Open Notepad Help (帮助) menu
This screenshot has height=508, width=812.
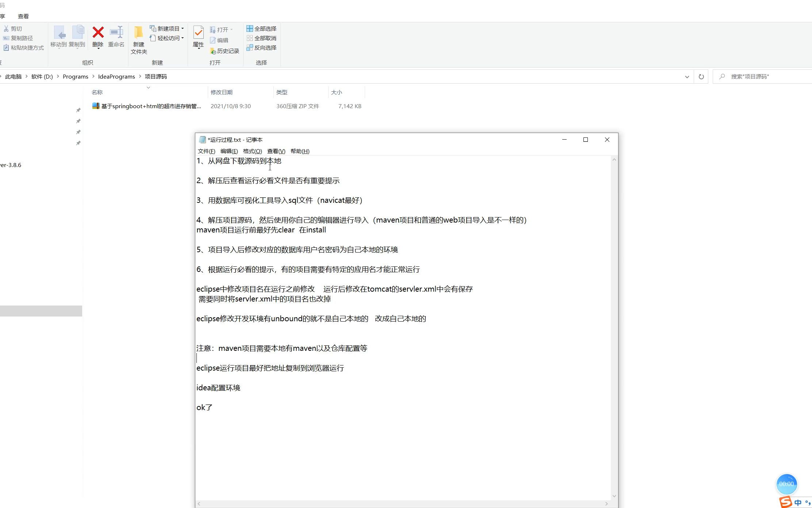(300, 151)
